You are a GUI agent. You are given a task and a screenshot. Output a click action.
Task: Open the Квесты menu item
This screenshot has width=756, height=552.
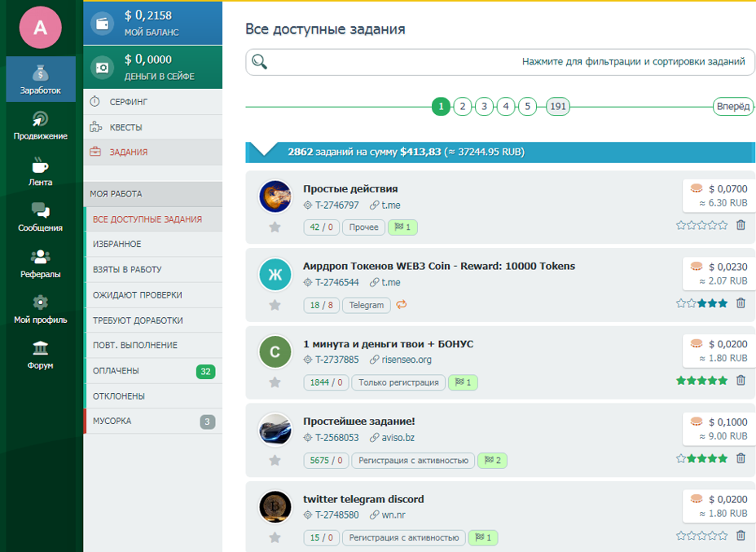coord(153,127)
